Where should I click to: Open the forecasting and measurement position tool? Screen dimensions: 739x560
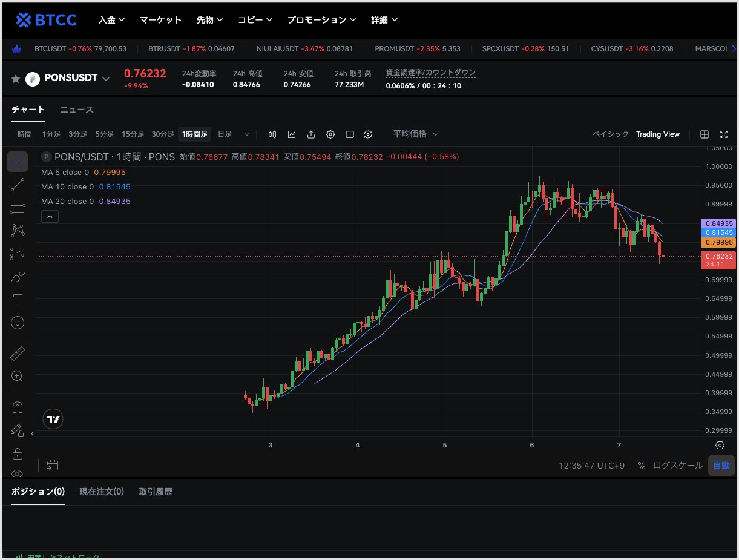tap(18, 254)
